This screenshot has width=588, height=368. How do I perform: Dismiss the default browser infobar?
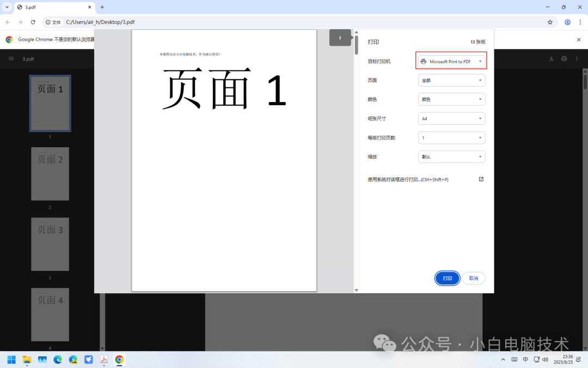point(578,39)
